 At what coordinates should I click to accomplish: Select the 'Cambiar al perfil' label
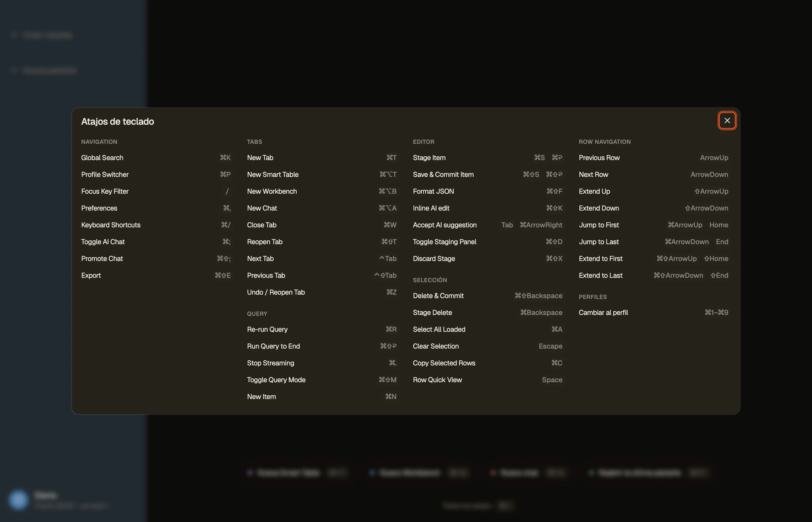[603, 313]
